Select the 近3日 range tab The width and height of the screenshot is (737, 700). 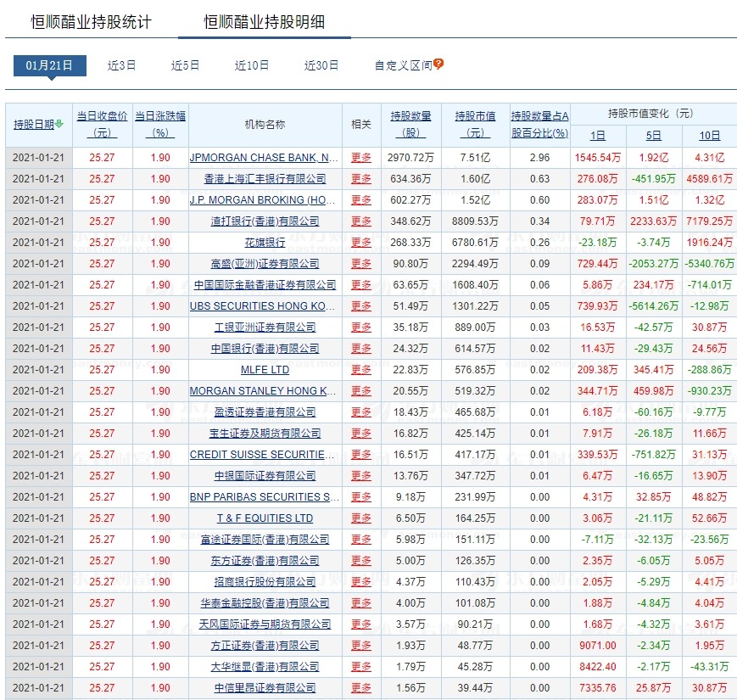122,65
